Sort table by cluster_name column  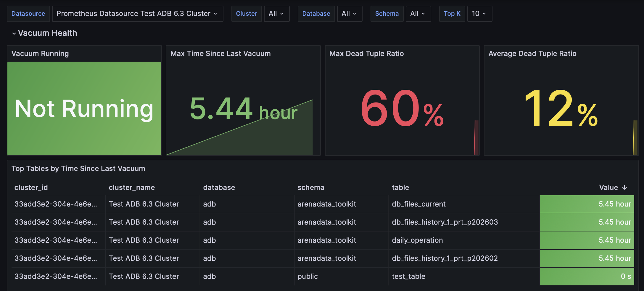tap(132, 187)
